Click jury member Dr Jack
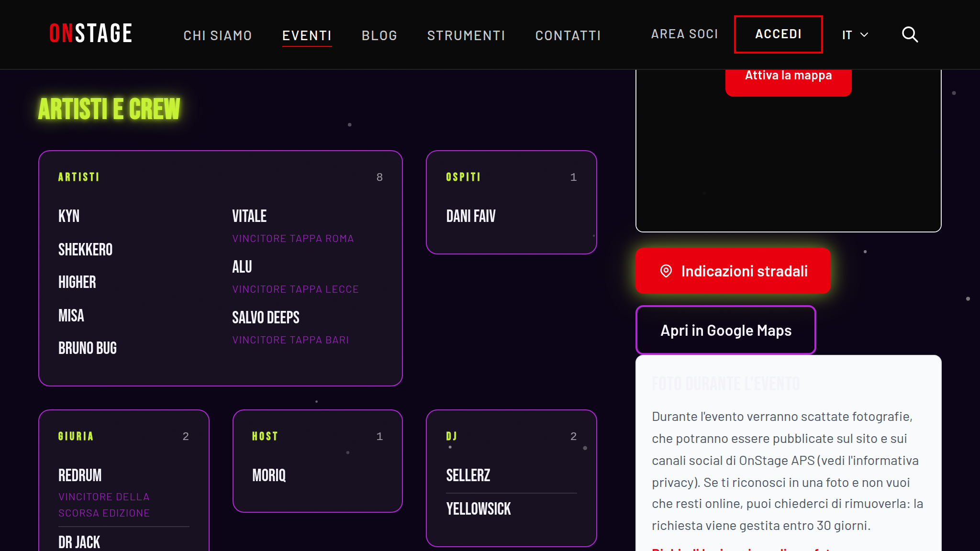The height and width of the screenshot is (551, 980). pos(79,542)
